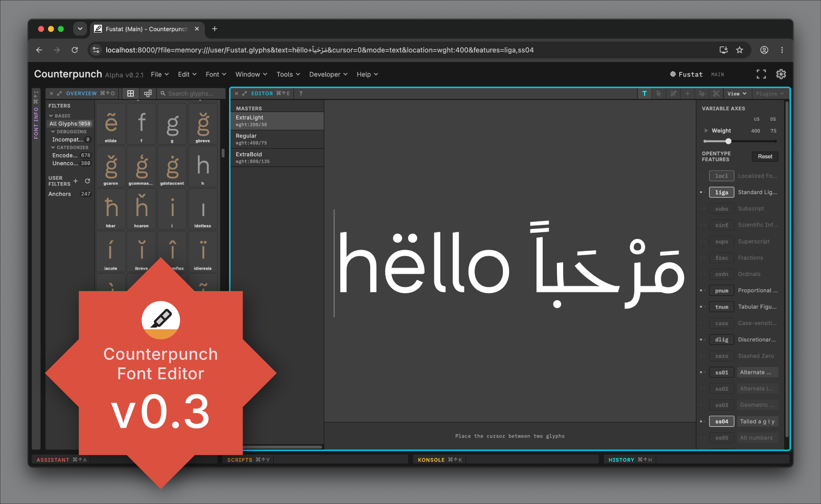
Task: Adjust the Weight axis slider handle
Action: coord(728,141)
